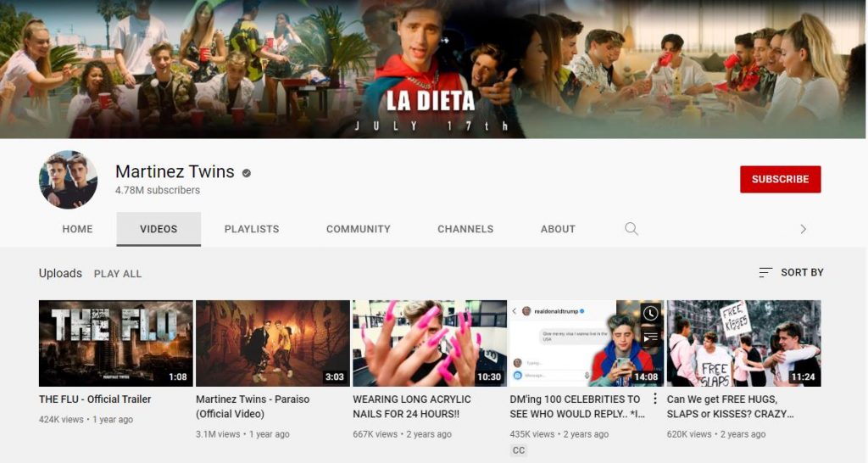Click THE FLU video thumbnail
This screenshot has width=868, height=463.
[115, 343]
